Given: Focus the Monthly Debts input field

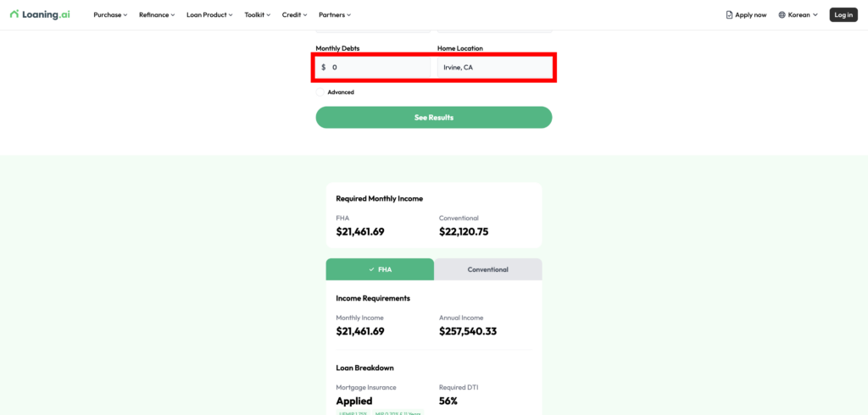Looking at the screenshot, I should pyautogui.click(x=377, y=67).
